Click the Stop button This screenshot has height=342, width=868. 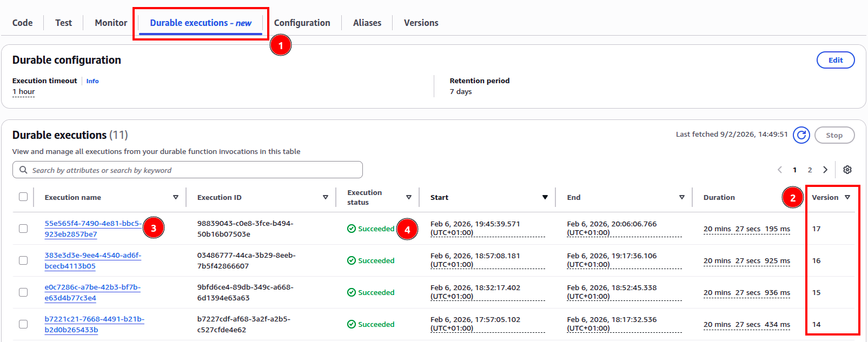(x=834, y=135)
